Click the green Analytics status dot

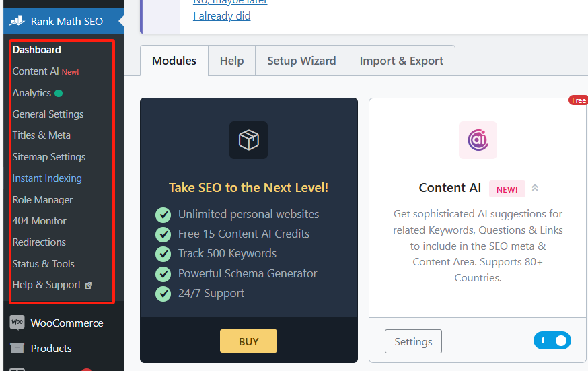click(x=59, y=93)
